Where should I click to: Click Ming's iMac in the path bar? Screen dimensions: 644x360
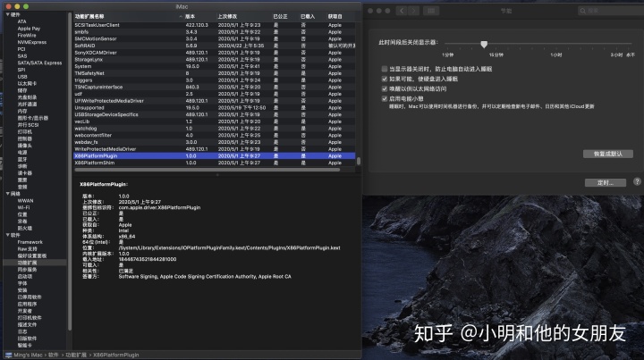coord(28,355)
